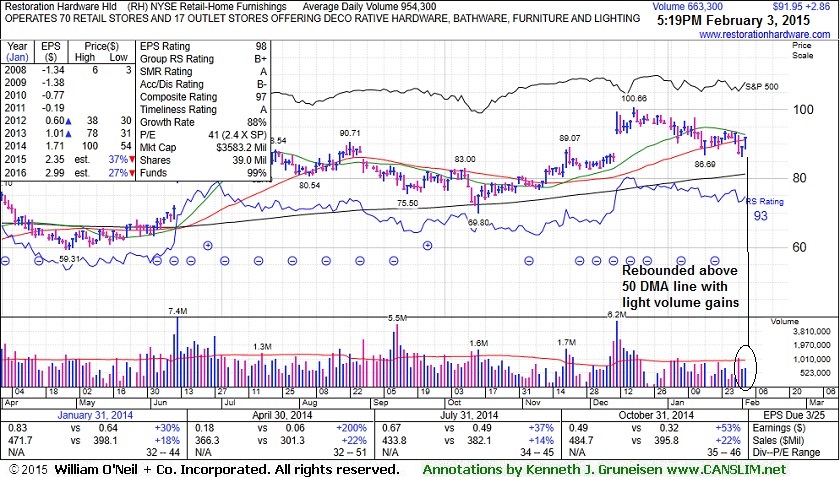Click the EPS Rating value "98"
The image size is (840, 477).
261,46
